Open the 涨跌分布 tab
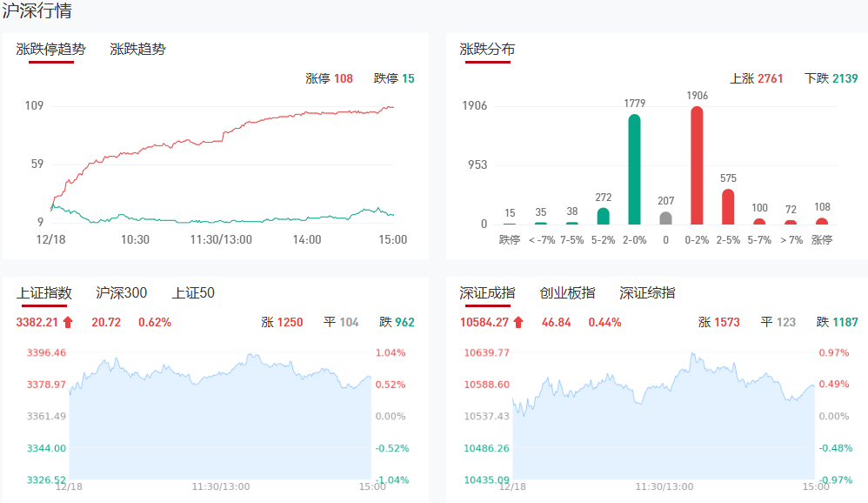 [487, 50]
